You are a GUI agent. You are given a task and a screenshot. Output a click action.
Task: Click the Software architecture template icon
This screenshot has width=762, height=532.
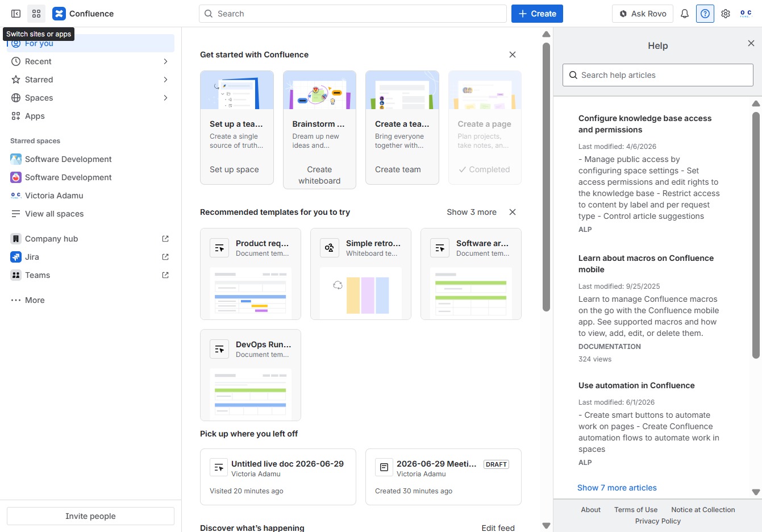click(440, 248)
